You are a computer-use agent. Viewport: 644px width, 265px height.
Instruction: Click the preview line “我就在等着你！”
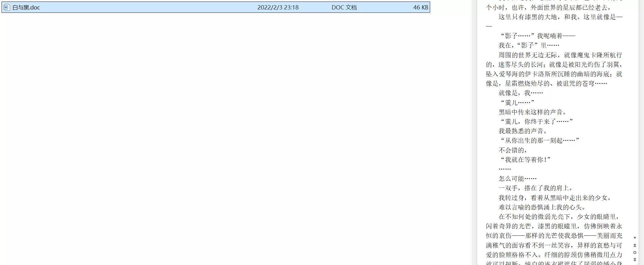pyautogui.click(x=525, y=159)
